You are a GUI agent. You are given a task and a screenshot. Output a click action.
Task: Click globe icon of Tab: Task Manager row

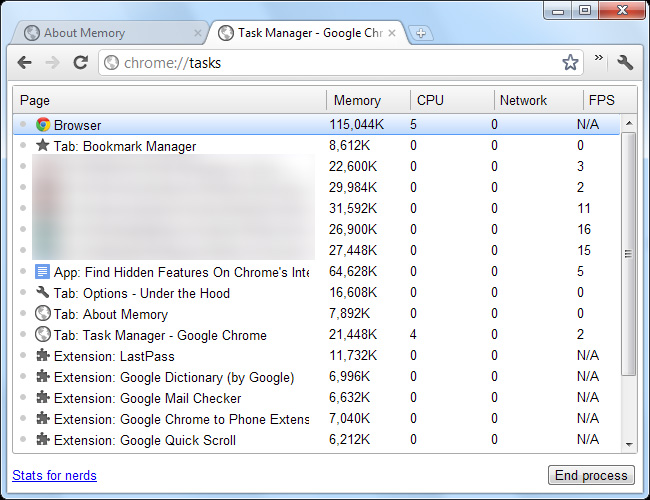[42, 334]
